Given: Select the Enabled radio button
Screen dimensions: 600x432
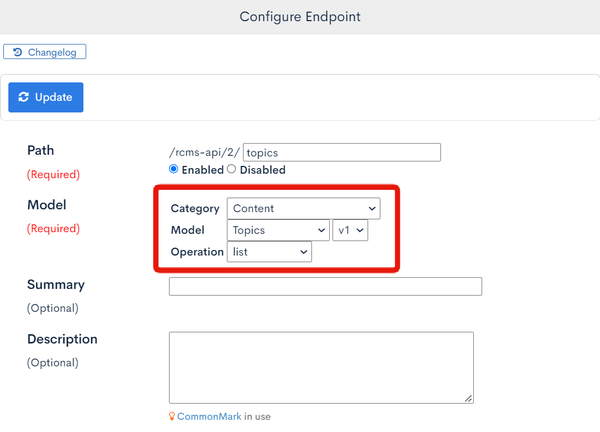Looking at the screenshot, I should 173,169.
